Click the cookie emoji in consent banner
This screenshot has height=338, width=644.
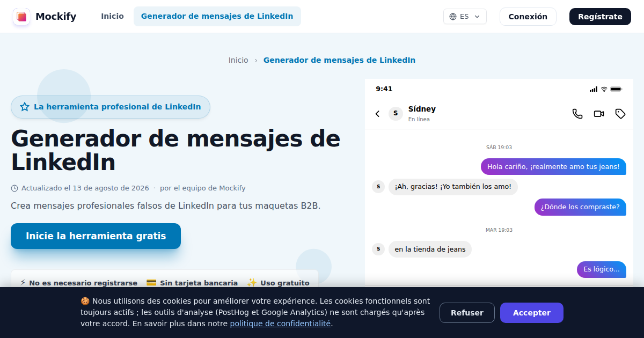(85, 301)
